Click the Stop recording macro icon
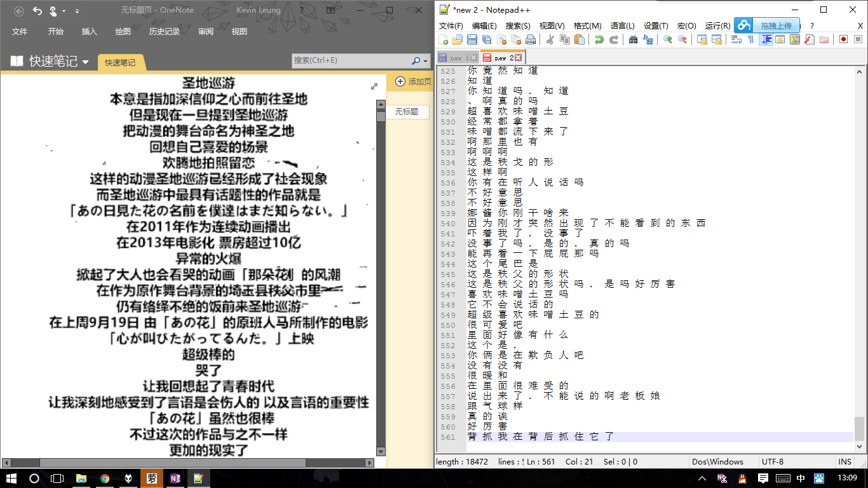This screenshot has height=488, width=868. click(858, 39)
